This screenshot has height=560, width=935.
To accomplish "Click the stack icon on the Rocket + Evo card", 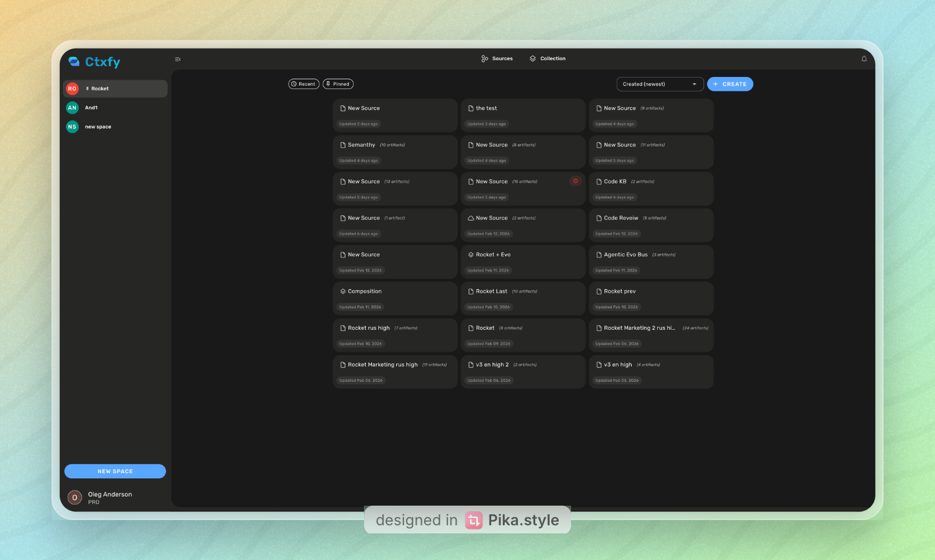I will pos(471,255).
